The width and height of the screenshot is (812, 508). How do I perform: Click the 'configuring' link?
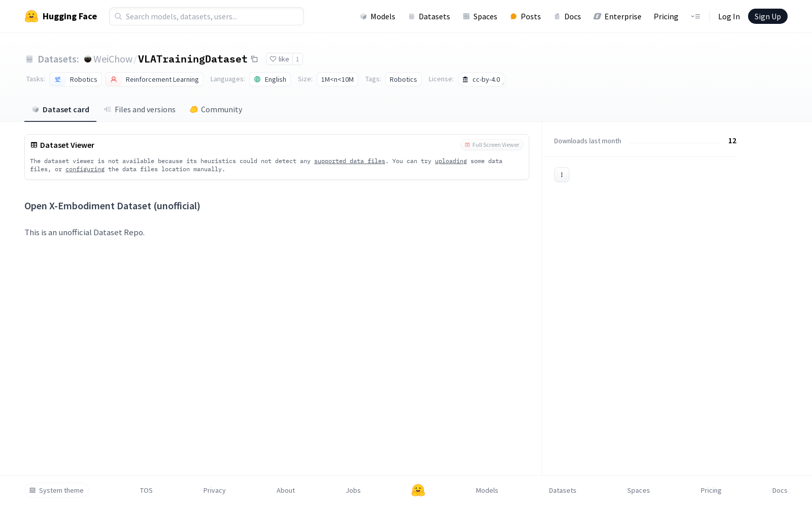85,169
